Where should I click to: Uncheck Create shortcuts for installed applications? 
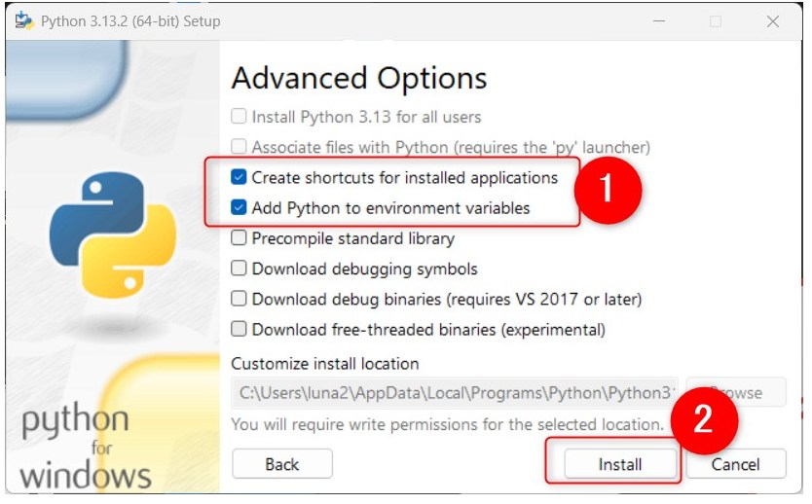click(x=239, y=177)
